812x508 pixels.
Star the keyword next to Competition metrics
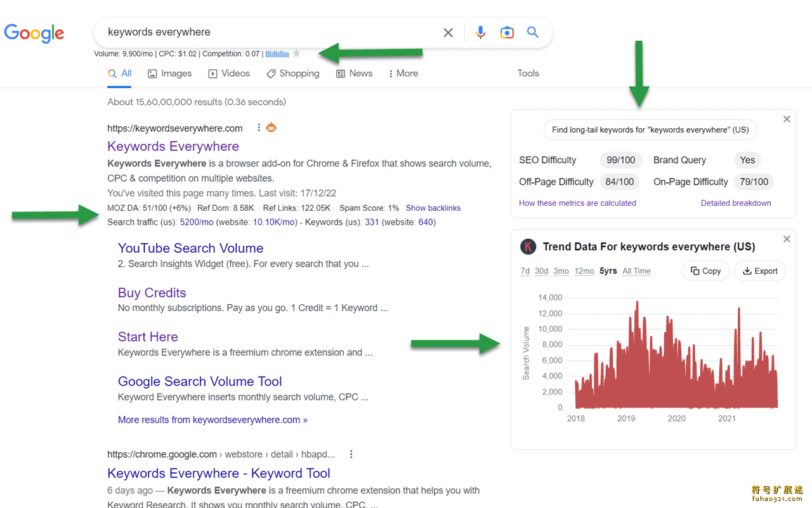pos(296,54)
